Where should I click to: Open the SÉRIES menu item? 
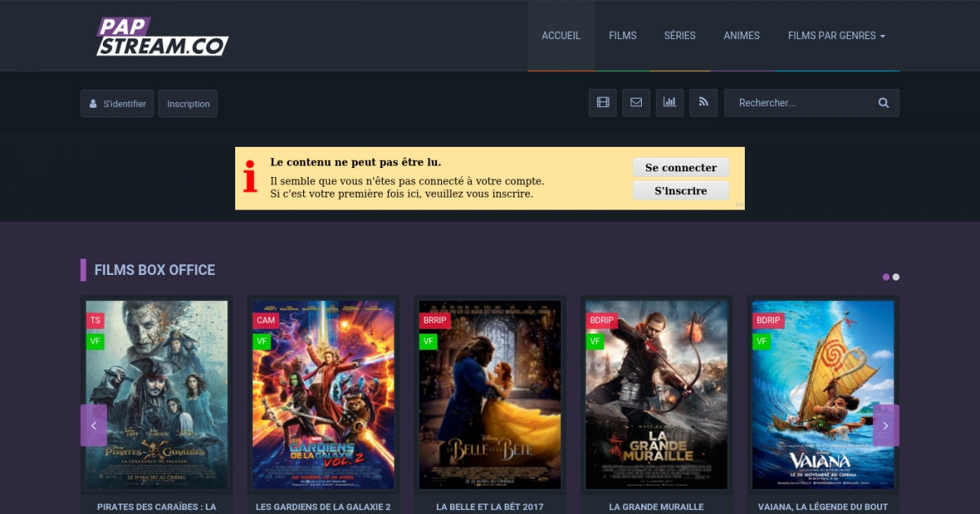coord(679,36)
